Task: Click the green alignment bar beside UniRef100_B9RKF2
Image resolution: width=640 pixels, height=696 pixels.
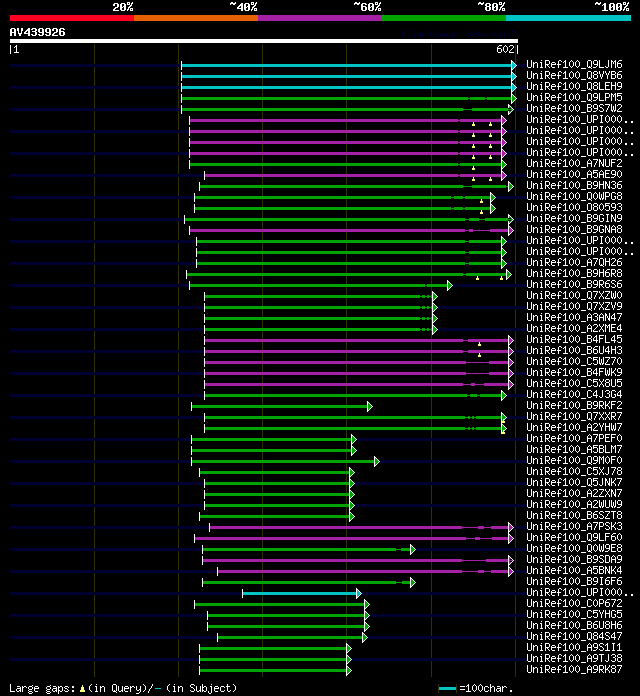Action: [281, 407]
